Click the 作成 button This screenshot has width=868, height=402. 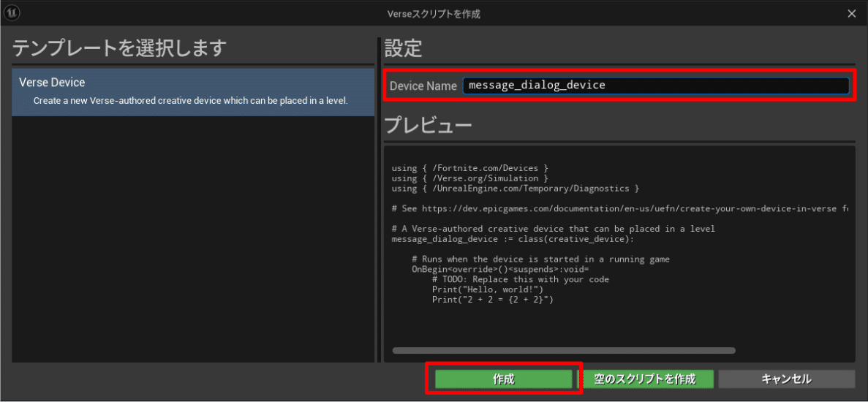click(x=503, y=379)
